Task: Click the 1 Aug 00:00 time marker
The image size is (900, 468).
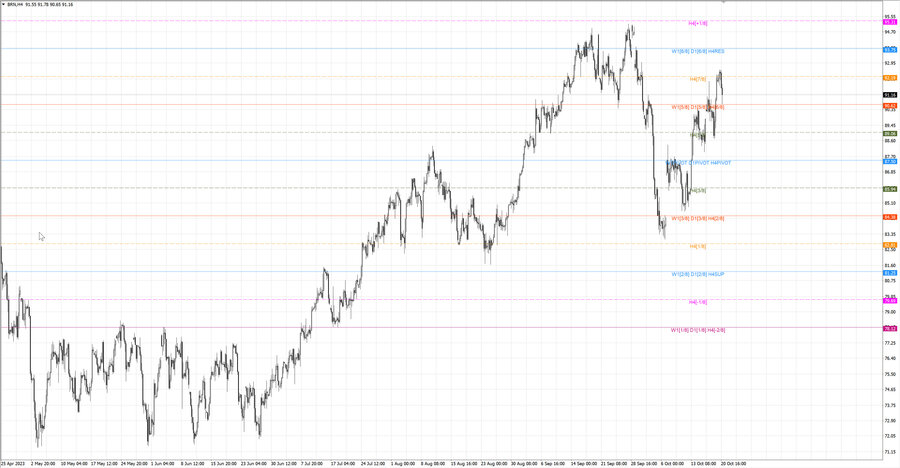Action: point(402,463)
